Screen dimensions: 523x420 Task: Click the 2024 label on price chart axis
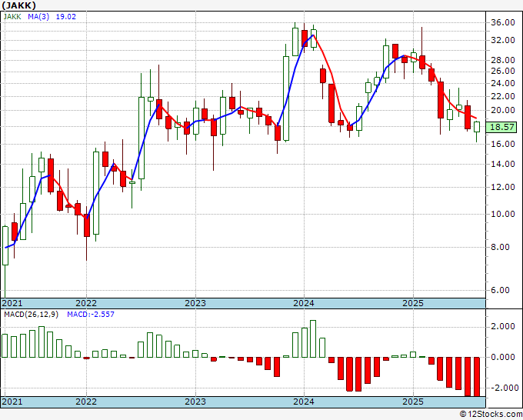[304, 303]
